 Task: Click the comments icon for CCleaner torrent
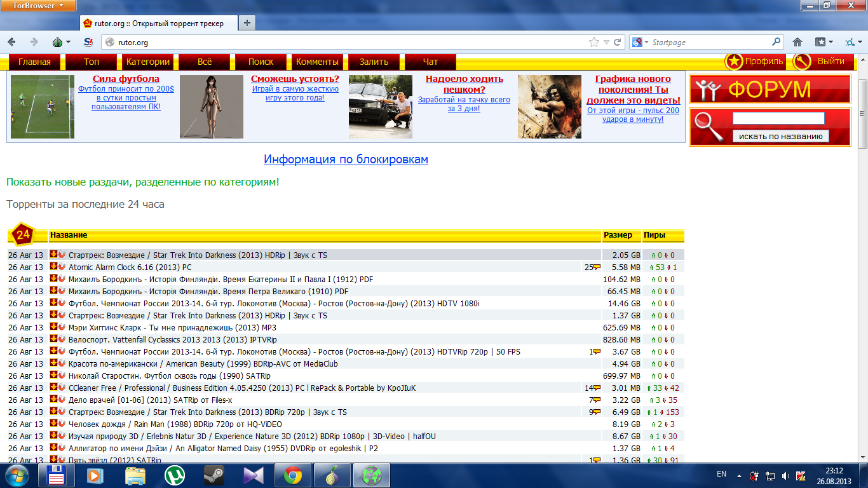tap(596, 388)
